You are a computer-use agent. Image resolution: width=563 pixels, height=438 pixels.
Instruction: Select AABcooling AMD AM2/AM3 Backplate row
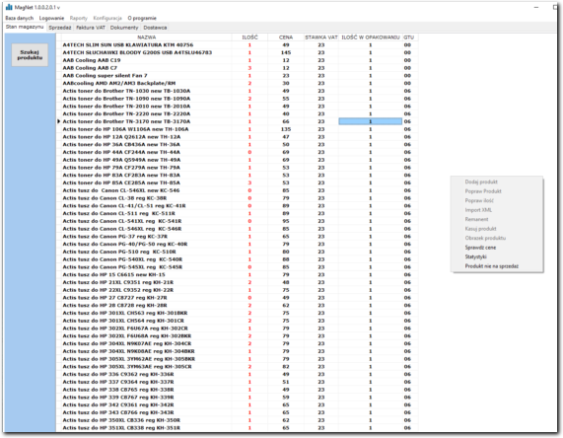[x=237, y=83]
